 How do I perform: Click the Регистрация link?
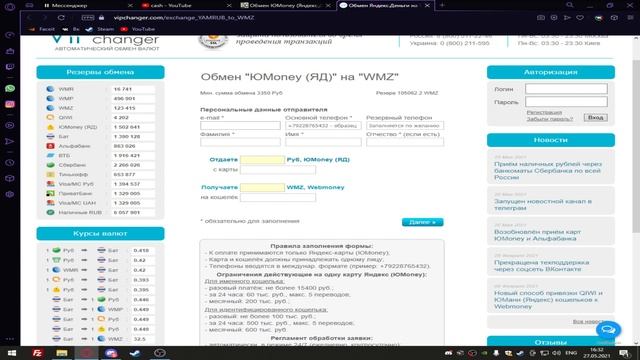pos(544,112)
